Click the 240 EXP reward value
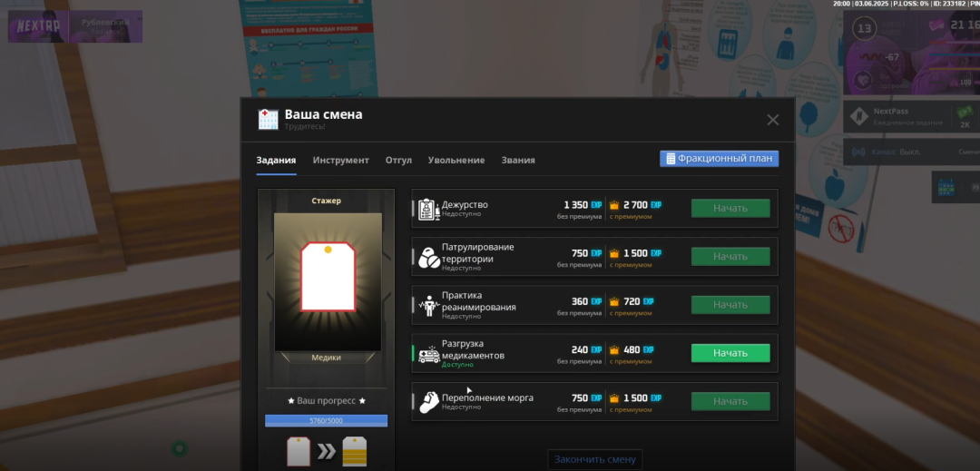The image size is (980, 471). click(x=586, y=349)
